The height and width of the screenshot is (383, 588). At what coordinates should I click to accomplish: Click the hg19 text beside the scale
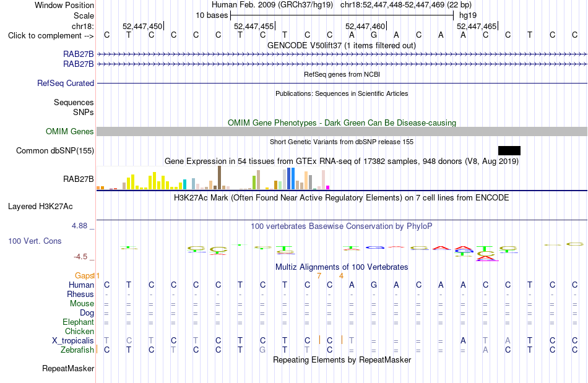468,15
